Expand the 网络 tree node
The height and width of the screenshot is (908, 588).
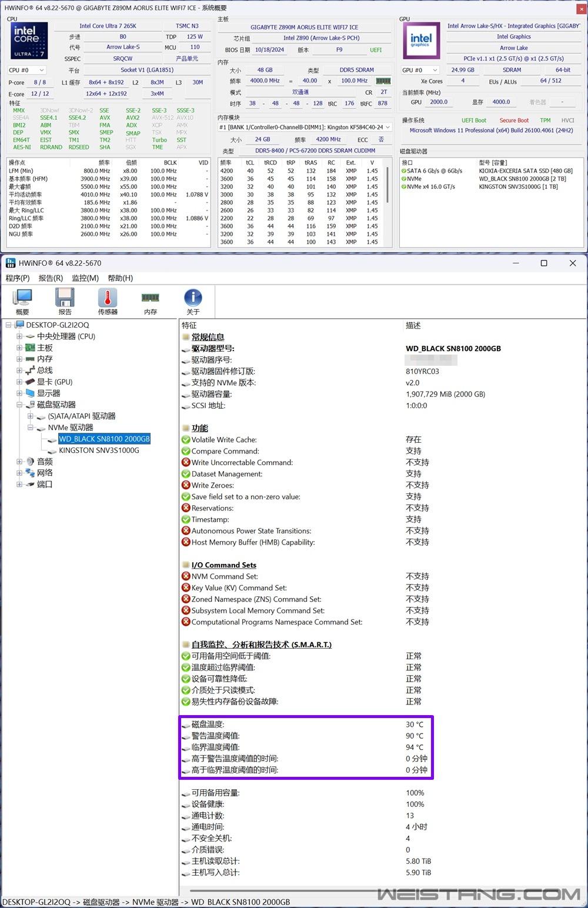(19, 473)
